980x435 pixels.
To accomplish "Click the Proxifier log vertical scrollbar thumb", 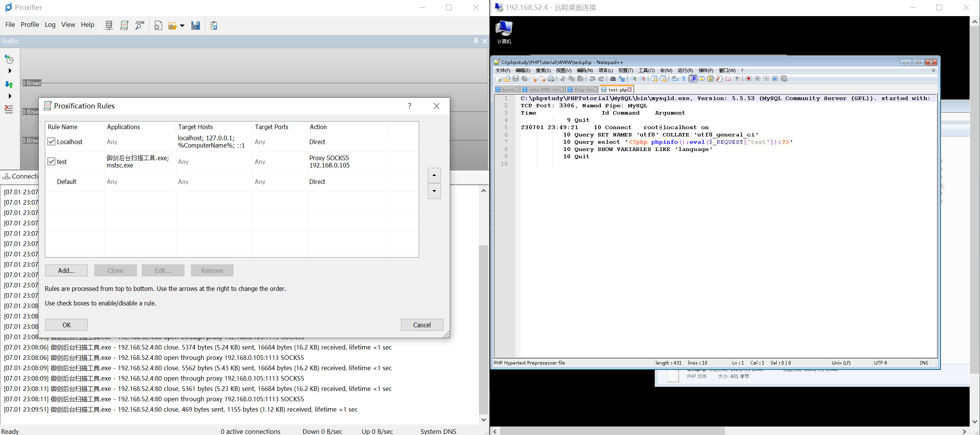I will click(483, 330).
